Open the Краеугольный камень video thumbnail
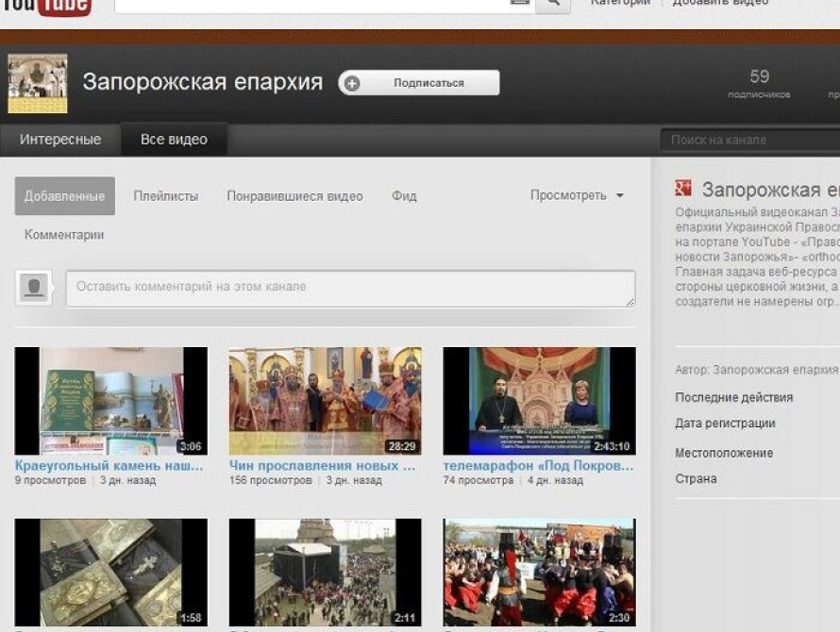The height and width of the screenshot is (632, 840). click(110, 401)
